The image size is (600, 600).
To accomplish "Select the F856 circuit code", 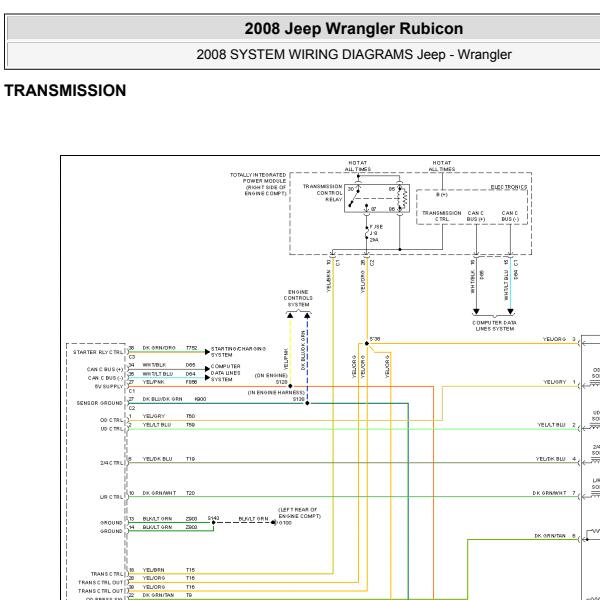I will [x=191, y=382].
